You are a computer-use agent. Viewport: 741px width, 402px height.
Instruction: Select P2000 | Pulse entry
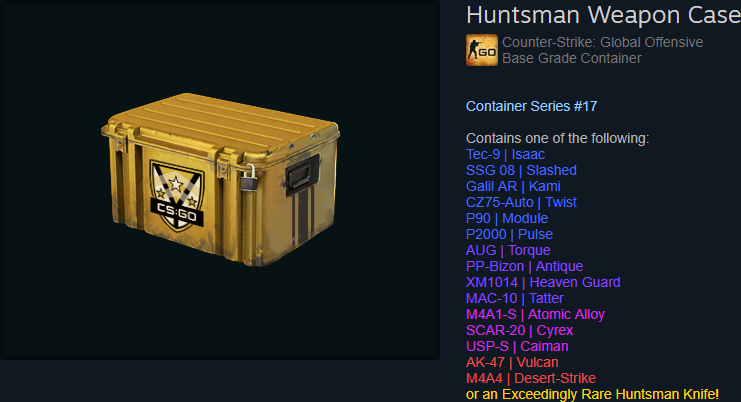[509, 234]
